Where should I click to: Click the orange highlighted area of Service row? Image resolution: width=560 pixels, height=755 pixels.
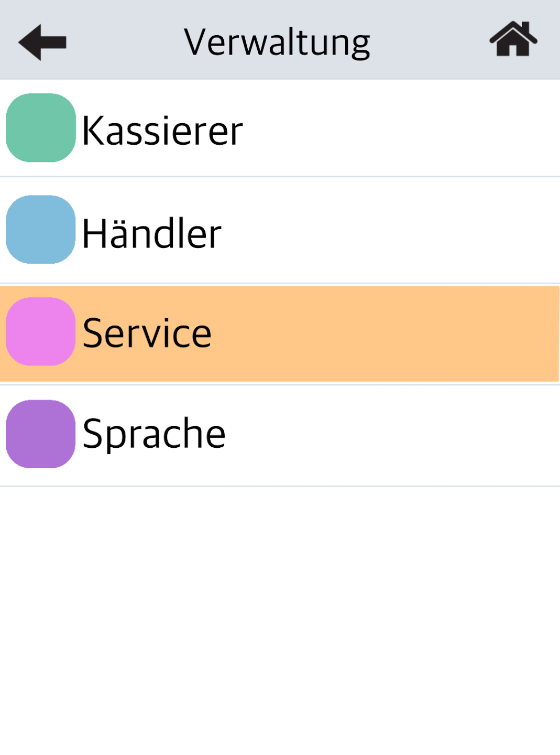[x=385, y=334]
